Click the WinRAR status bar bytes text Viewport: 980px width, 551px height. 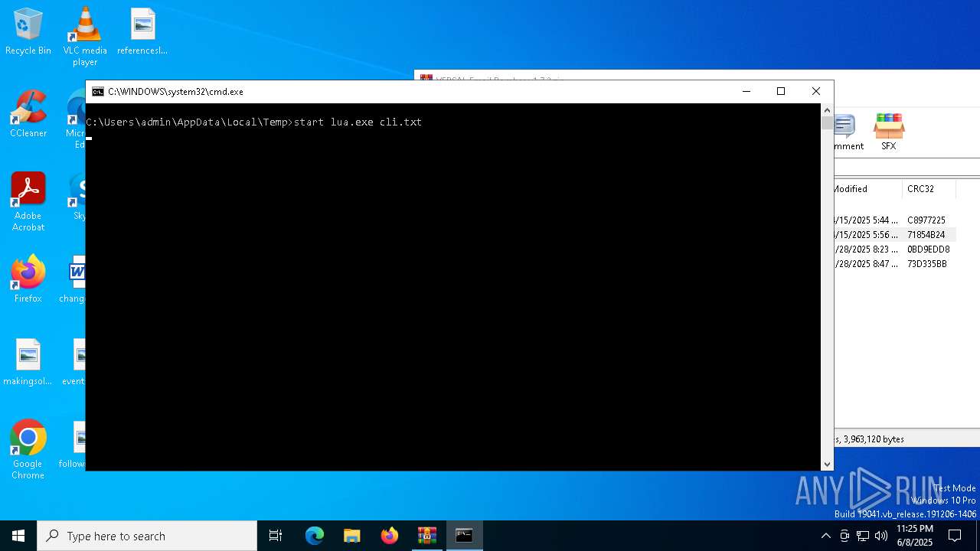coord(870,439)
